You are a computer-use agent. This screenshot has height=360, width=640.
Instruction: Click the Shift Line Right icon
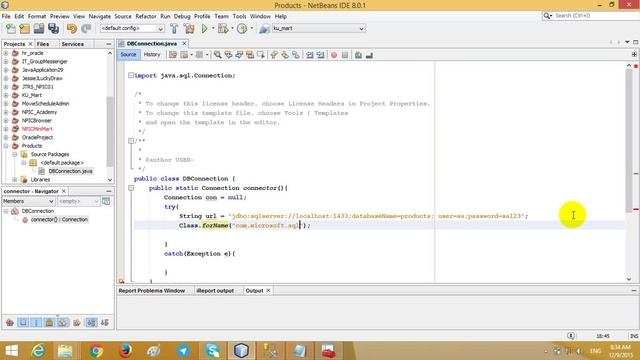click(320, 55)
